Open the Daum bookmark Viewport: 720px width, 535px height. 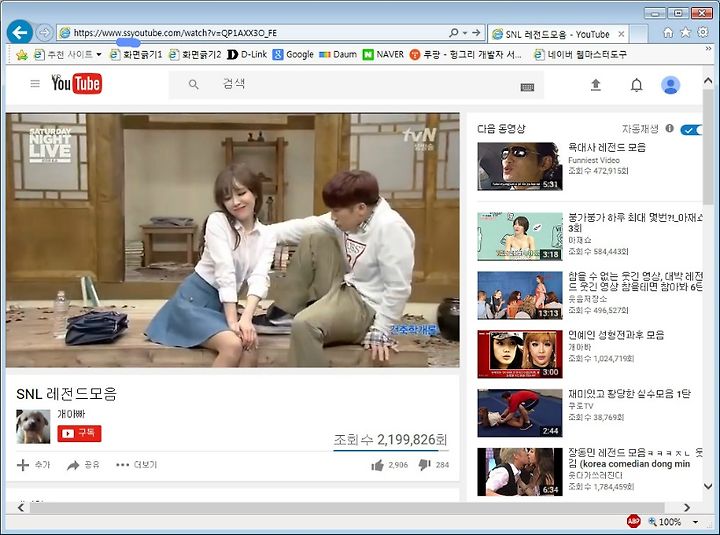338,55
